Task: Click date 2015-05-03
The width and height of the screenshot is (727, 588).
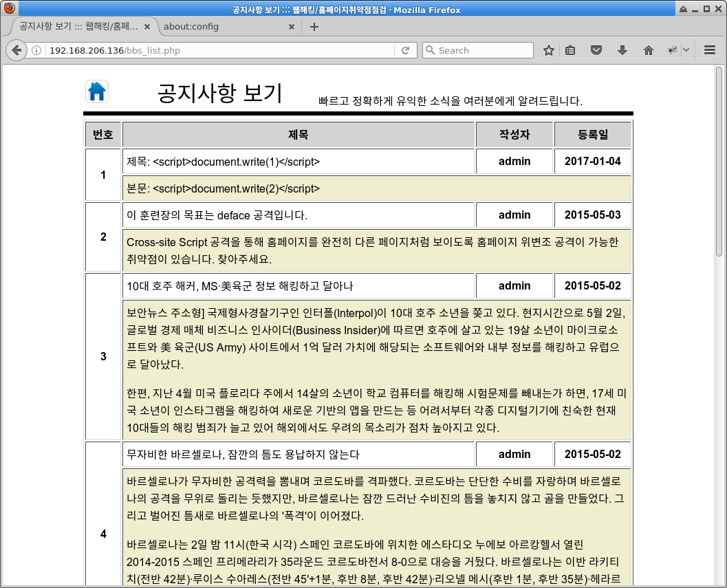Action: click(x=593, y=215)
